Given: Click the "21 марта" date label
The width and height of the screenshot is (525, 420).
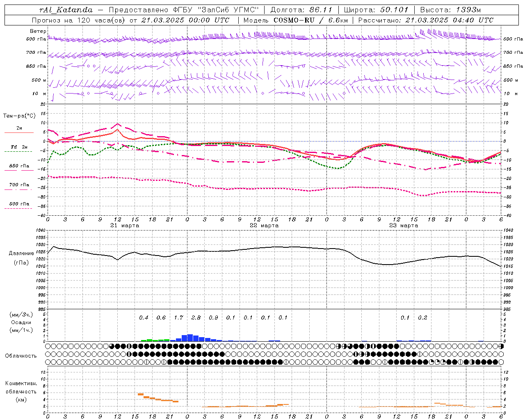Looking at the screenshot, I should point(125,226).
